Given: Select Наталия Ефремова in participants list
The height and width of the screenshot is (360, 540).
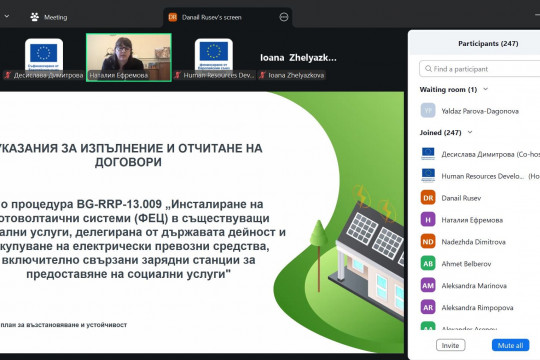Looking at the screenshot, I should pos(479,220).
